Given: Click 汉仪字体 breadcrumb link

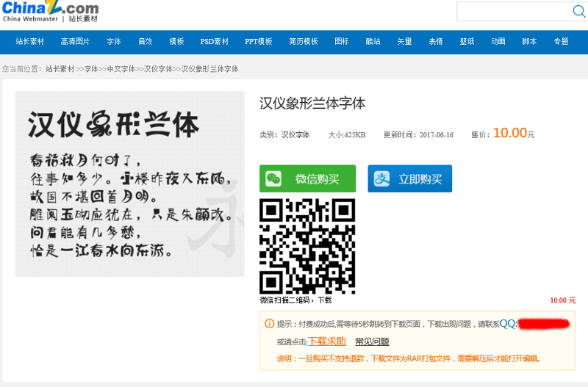Looking at the screenshot, I should tap(158, 69).
